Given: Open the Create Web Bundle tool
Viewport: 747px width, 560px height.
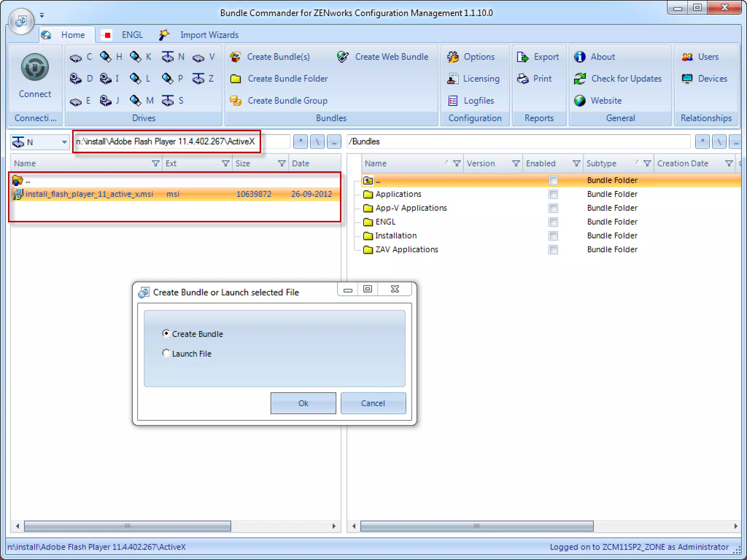Looking at the screenshot, I should coord(382,57).
